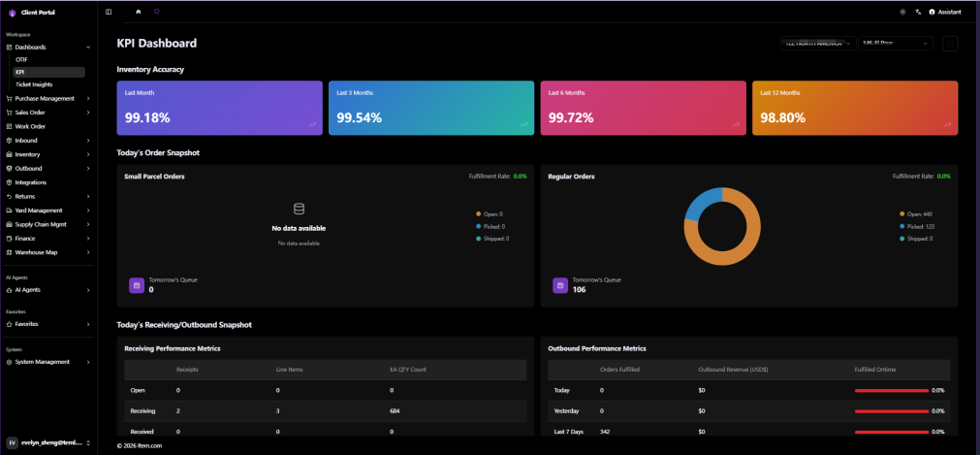Open the OTIF dashboard item
Screen dimensions: 980x455
[48, 59]
